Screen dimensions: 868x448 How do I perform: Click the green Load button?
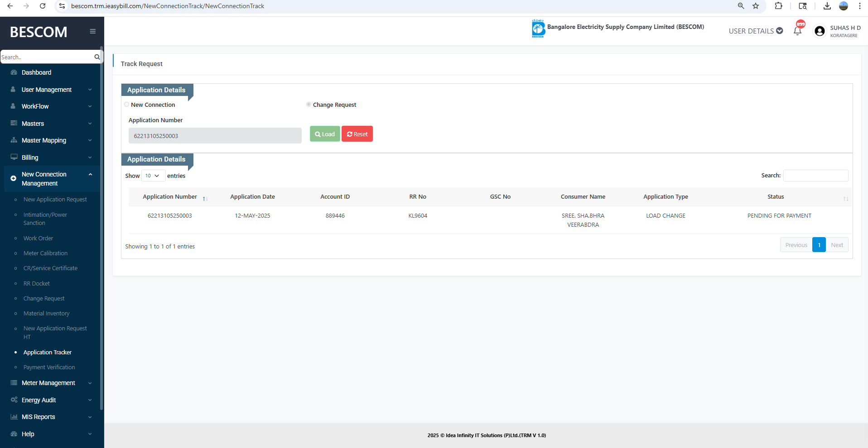point(325,134)
